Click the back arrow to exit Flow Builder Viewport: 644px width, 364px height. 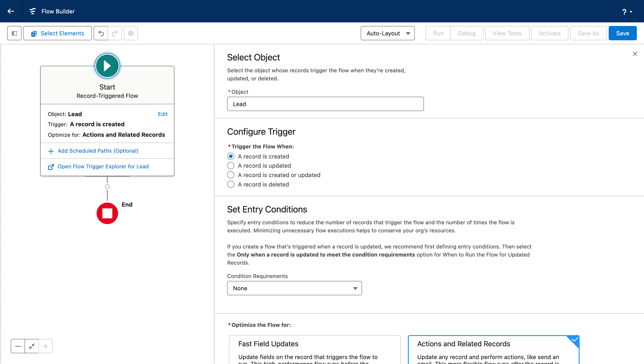pos(11,11)
